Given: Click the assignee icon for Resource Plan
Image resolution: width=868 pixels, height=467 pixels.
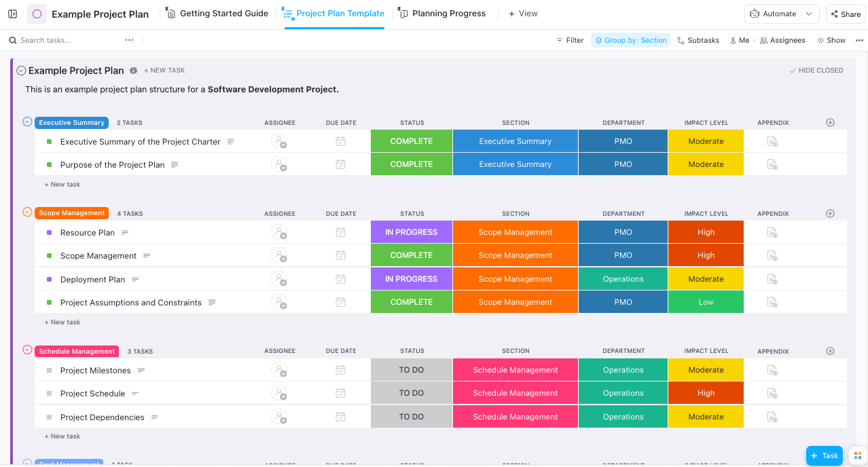Looking at the screenshot, I should (x=279, y=232).
